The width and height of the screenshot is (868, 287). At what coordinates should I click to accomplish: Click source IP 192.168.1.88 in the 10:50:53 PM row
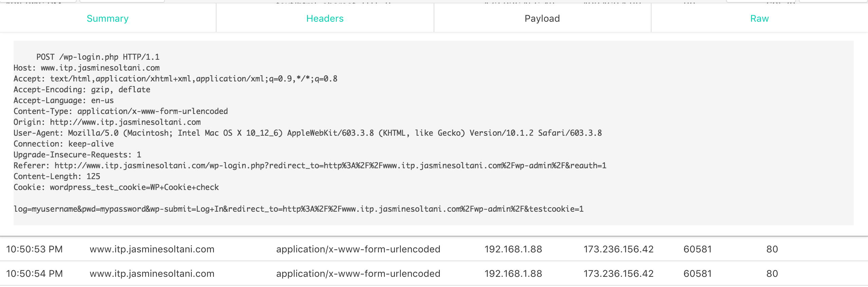(513, 249)
